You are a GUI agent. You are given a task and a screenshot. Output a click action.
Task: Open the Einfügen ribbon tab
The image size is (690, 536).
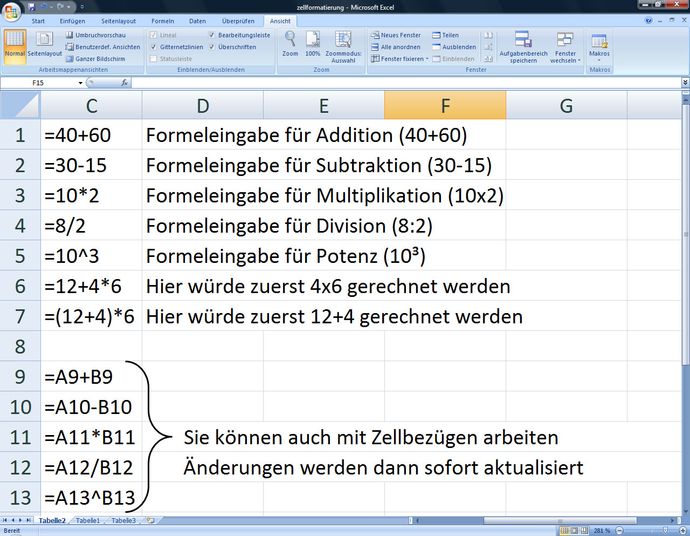pos(72,21)
